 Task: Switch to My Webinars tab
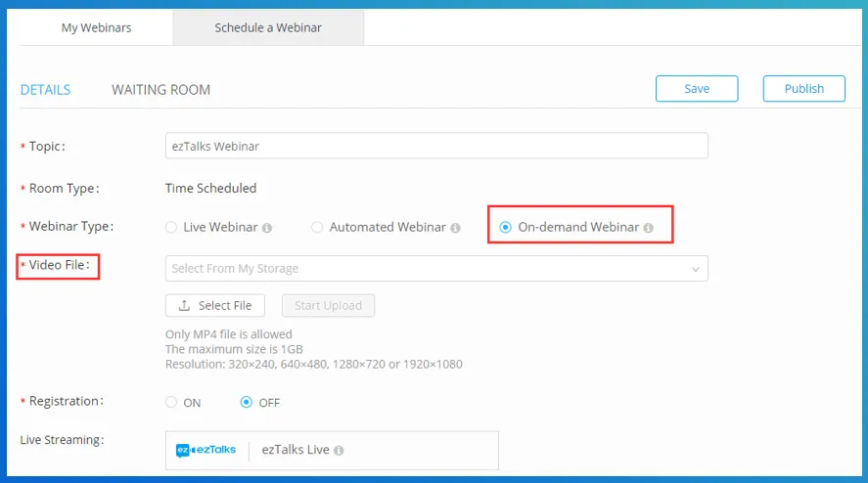point(96,27)
